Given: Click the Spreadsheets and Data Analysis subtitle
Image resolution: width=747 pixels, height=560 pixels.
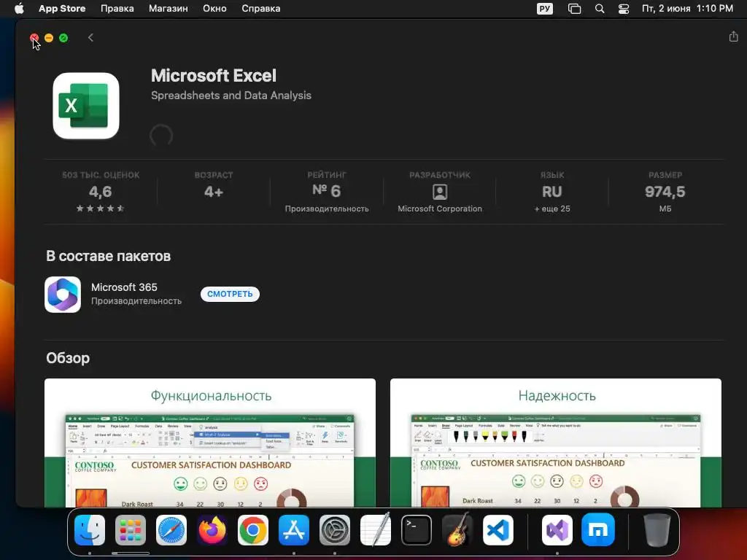Looking at the screenshot, I should 231,96.
